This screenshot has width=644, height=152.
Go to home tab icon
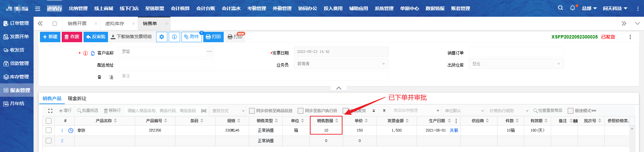55,23
